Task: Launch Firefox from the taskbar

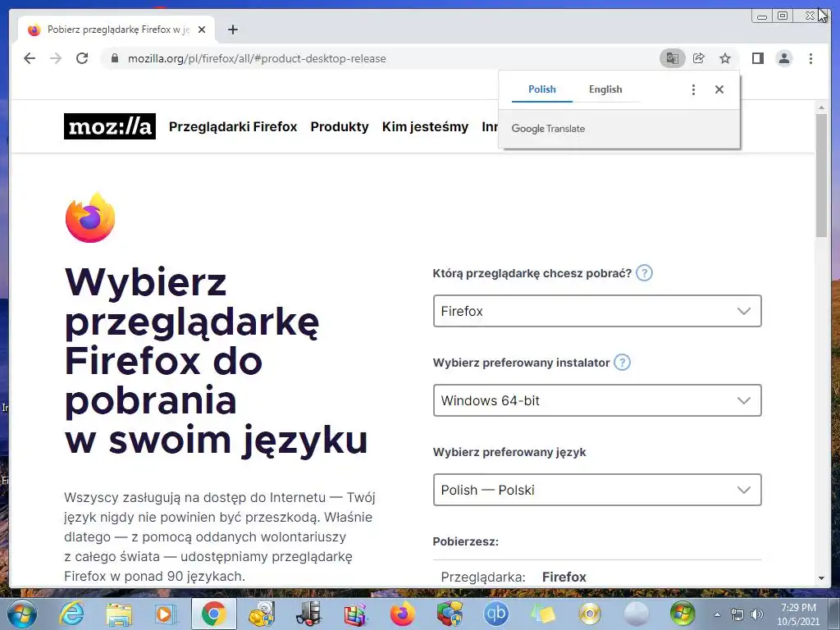Action: click(402, 614)
